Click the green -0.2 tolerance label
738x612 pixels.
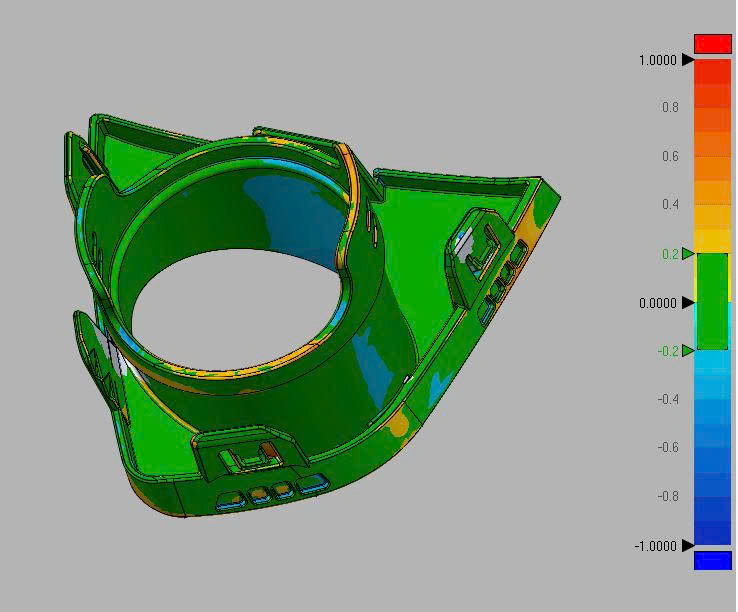point(668,351)
